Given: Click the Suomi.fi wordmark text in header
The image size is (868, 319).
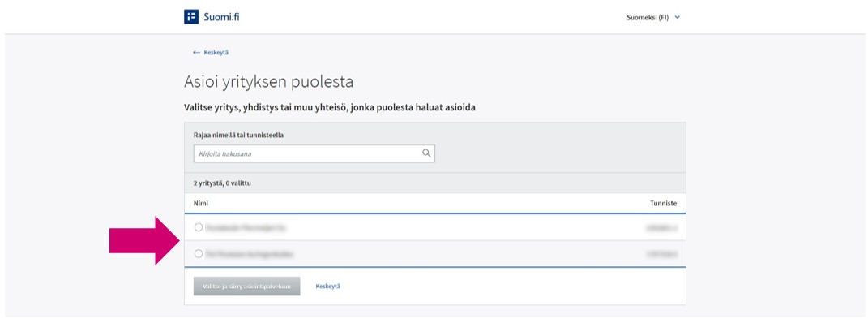Looking at the screenshot, I should click(221, 17).
